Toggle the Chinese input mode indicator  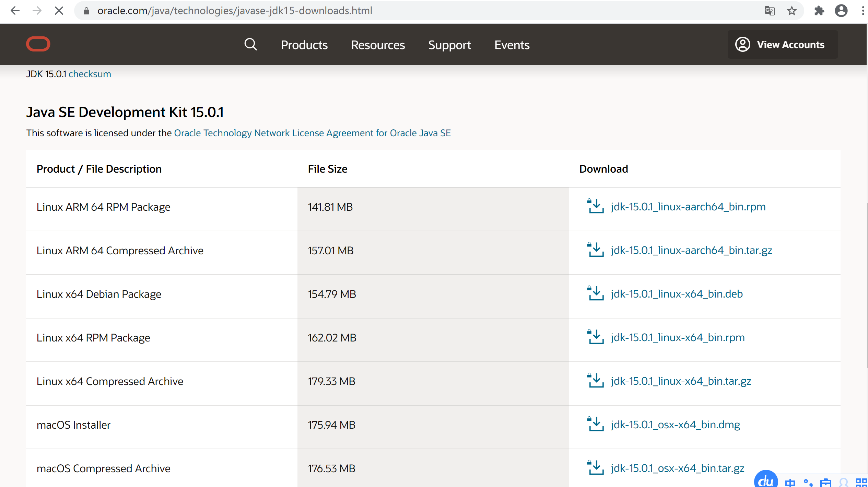pos(790,483)
